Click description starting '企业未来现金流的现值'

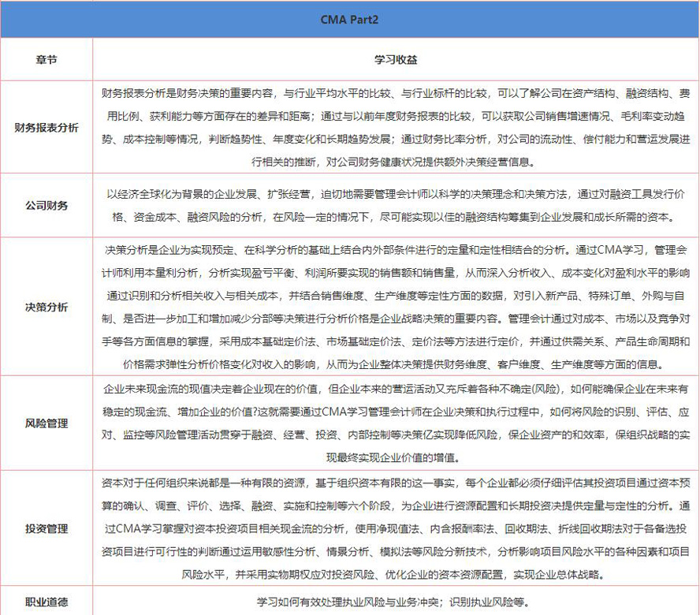396,423
